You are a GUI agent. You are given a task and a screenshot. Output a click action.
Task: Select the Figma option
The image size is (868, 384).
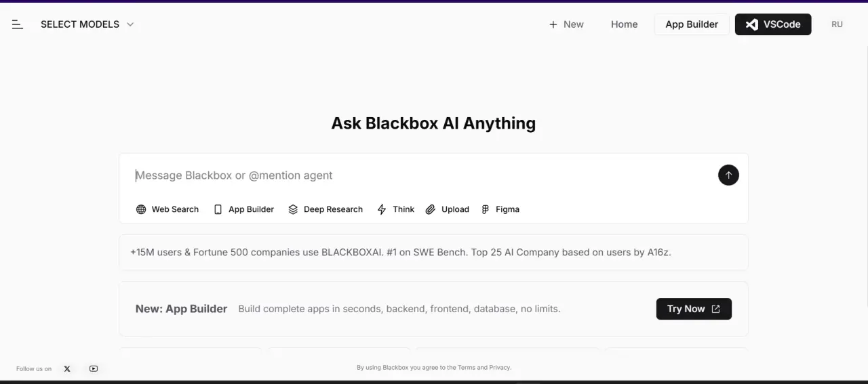[x=500, y=209]
